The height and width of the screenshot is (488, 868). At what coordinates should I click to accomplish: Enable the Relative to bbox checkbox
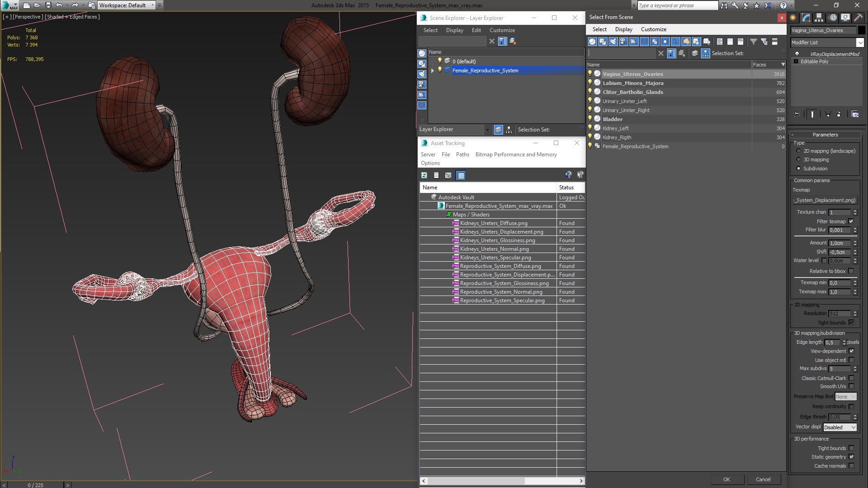click(851, 271)
